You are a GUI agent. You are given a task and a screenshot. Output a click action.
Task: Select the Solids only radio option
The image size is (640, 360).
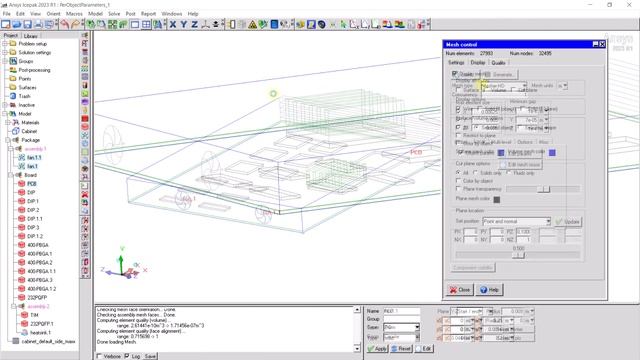476,173
